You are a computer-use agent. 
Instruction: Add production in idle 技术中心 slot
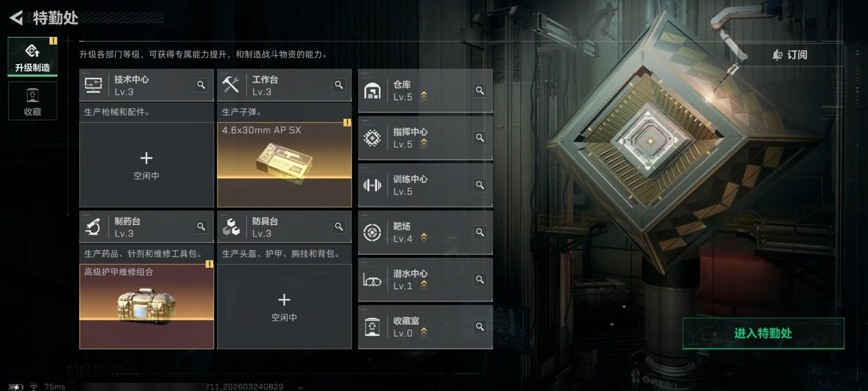point(146,165)
